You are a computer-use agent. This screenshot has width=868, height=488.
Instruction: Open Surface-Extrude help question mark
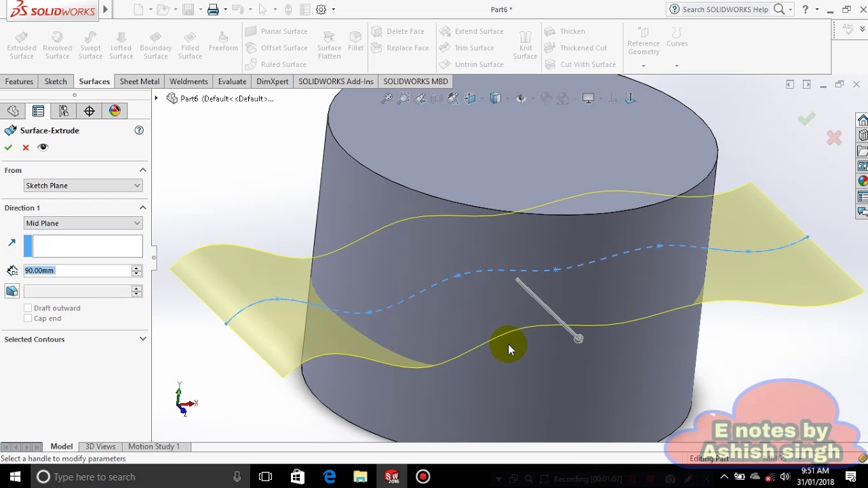[x=139, y=130]
